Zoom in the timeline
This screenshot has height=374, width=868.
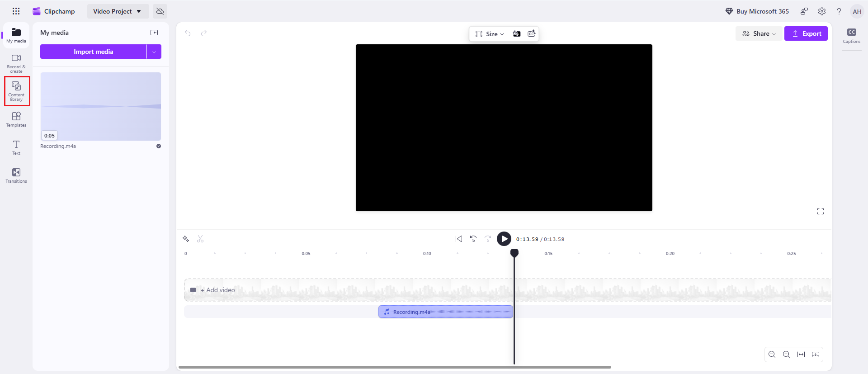(x=787, y=355)
